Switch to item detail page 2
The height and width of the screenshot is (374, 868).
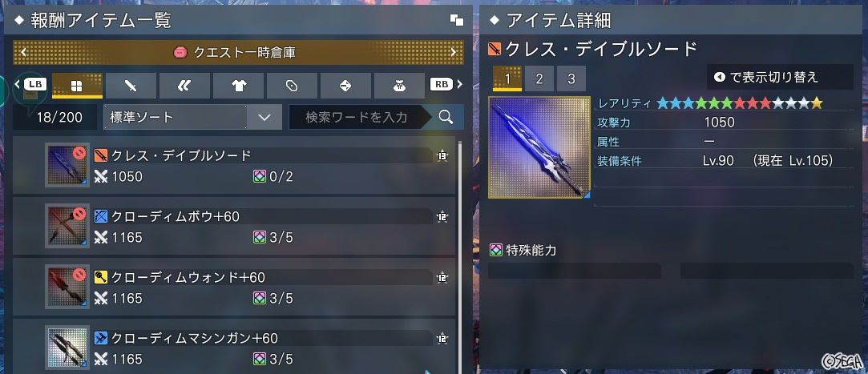pos(539,78)
